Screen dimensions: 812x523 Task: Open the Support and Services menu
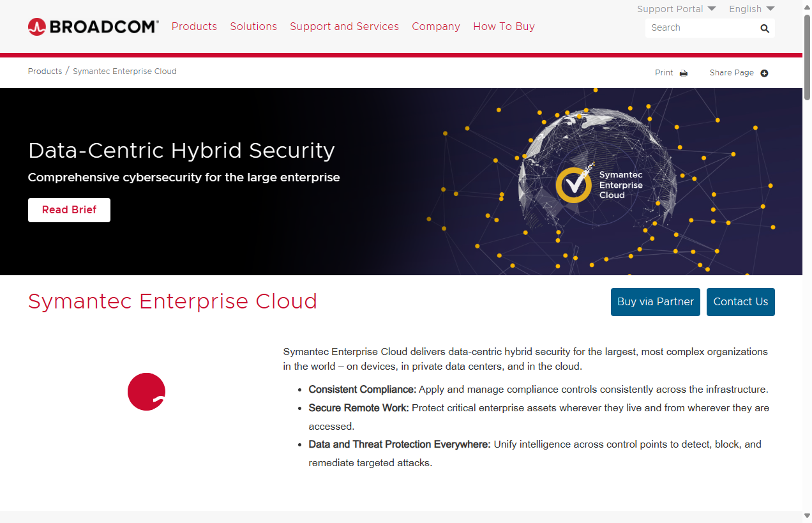click(344, 26)
